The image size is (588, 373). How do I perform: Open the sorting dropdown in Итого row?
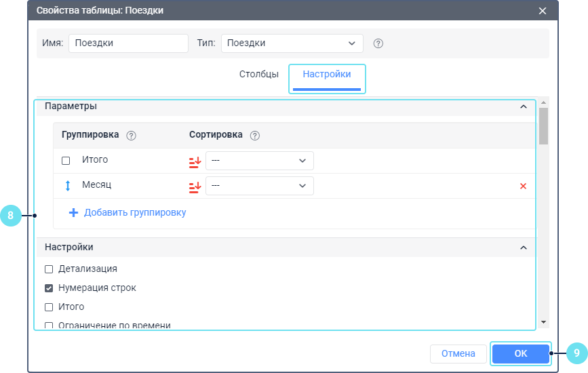tap(259, 161)
